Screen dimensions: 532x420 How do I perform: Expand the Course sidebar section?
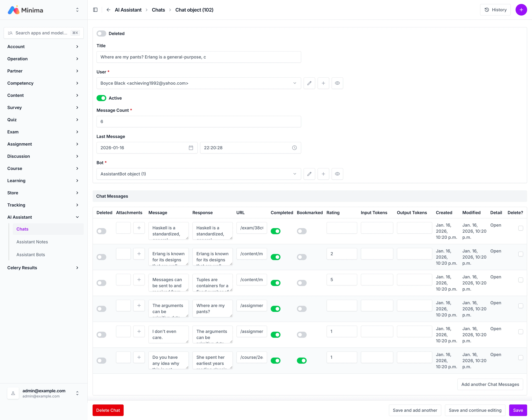(x=44, y=168)
